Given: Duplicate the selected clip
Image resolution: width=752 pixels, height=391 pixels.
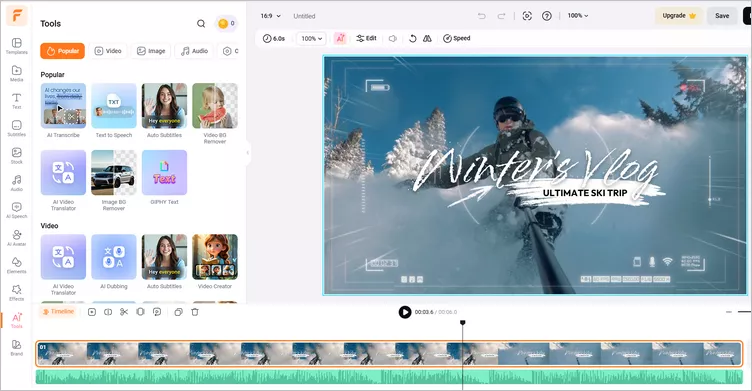Looking at the screenshot, I should [178, 312].
